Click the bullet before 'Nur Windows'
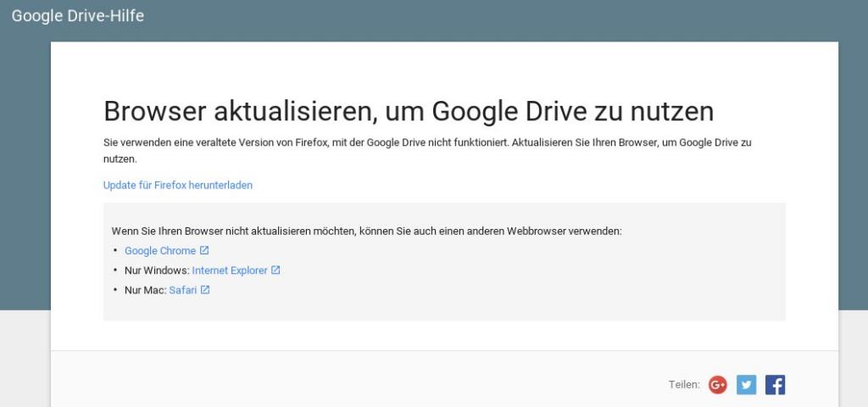Screen dimensions: 868x407 tap(114, 270)
